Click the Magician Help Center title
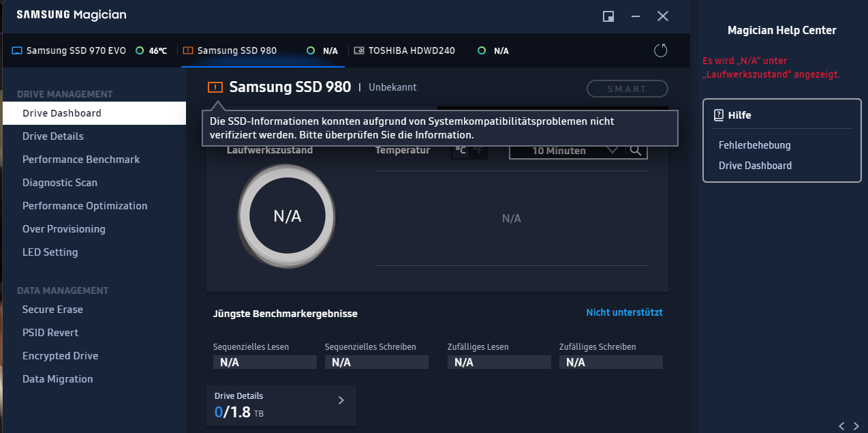The image size is (868, 433). 782,30
